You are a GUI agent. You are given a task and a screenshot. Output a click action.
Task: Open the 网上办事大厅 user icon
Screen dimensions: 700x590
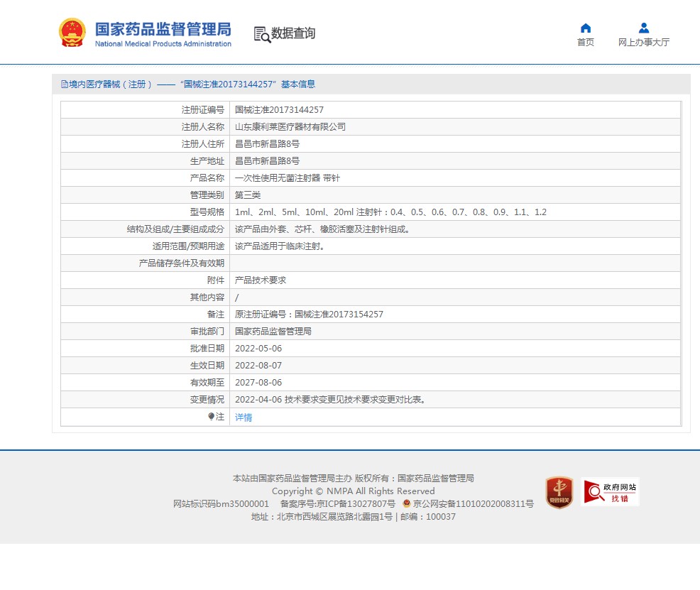tap(644, 28)
